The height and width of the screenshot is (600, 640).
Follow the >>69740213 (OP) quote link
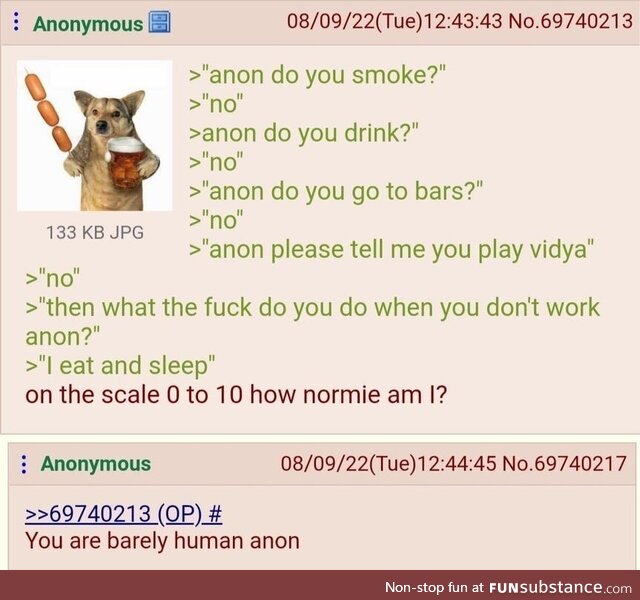pyautogui.click(x=113, y=513)
